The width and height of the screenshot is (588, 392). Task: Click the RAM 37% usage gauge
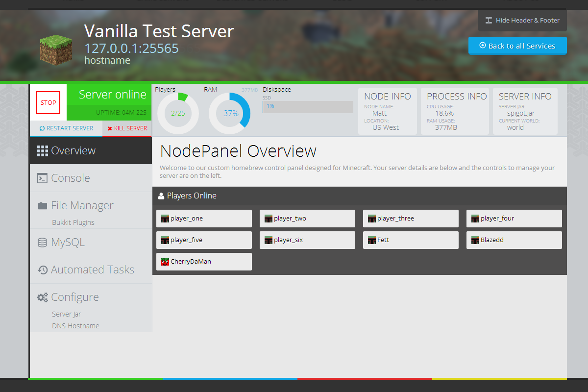click(230, 113)
